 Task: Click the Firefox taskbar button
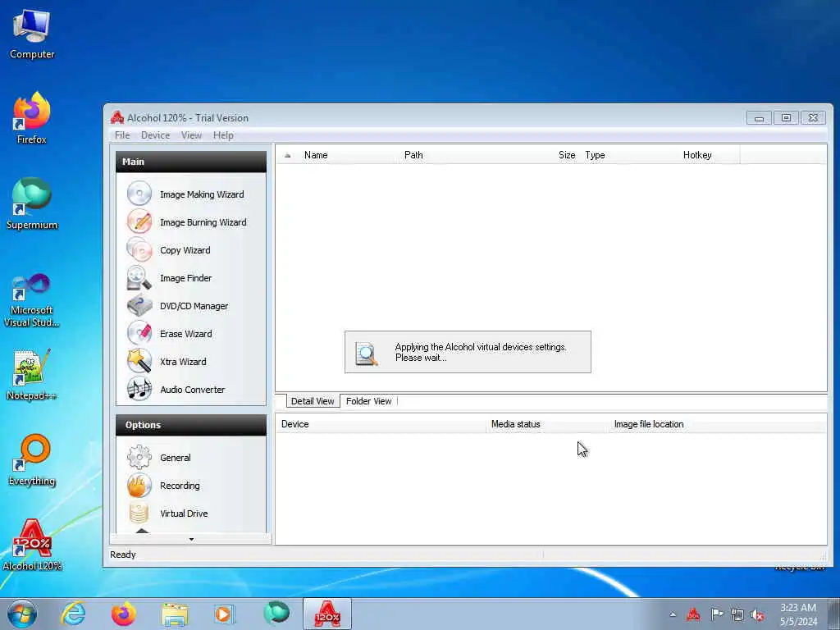pyautogui.click(x=124, y=614)
